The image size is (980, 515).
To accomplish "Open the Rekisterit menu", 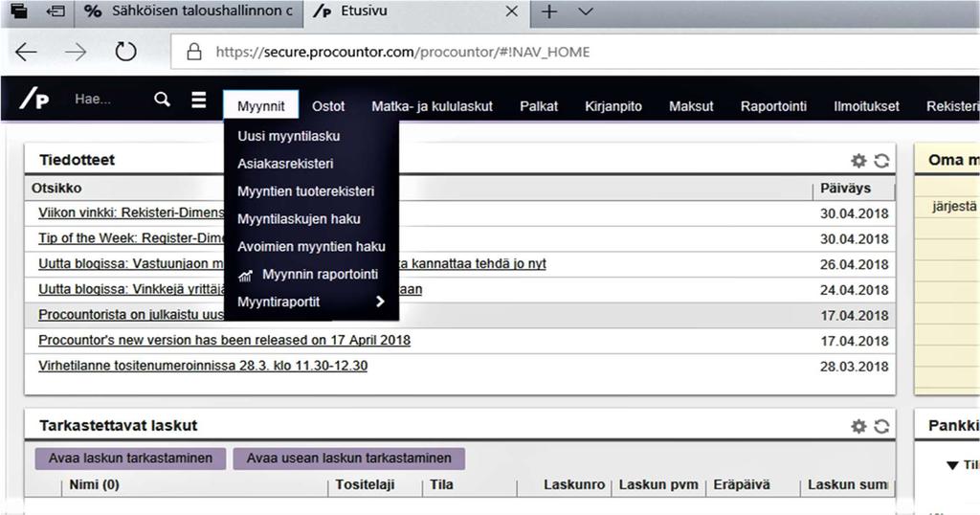I will pyautogui.click(x=952, y=106).
